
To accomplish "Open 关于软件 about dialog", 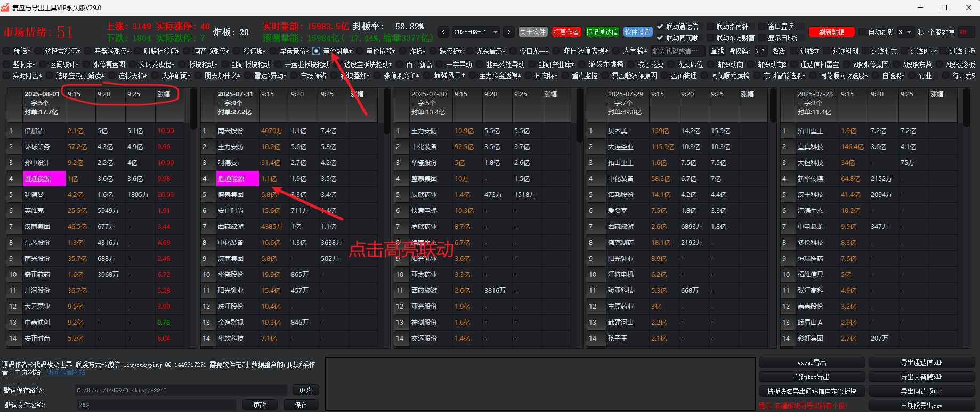I will (532, 32).
